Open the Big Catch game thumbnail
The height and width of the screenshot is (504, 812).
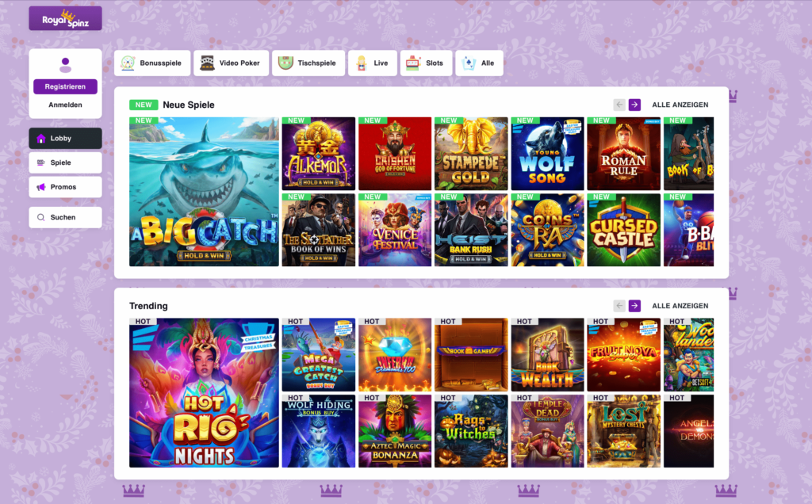click(204, 192)
